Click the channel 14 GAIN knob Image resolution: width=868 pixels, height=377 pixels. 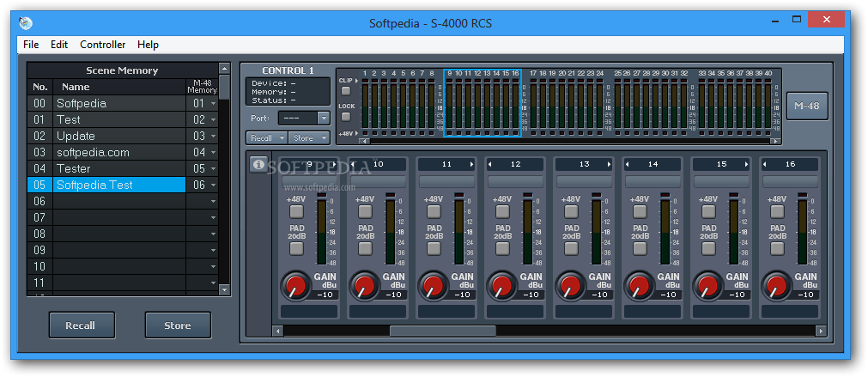(638, 286)
